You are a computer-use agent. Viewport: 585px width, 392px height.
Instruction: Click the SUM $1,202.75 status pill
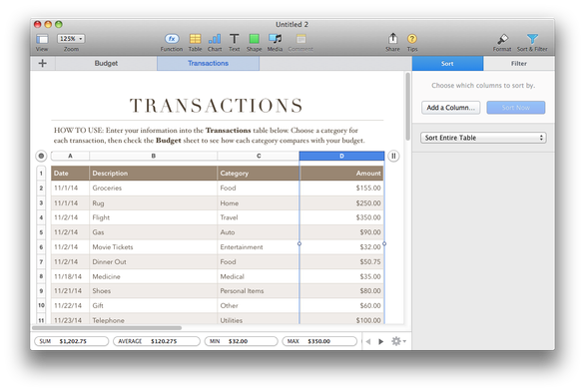[x=71, y=341]
